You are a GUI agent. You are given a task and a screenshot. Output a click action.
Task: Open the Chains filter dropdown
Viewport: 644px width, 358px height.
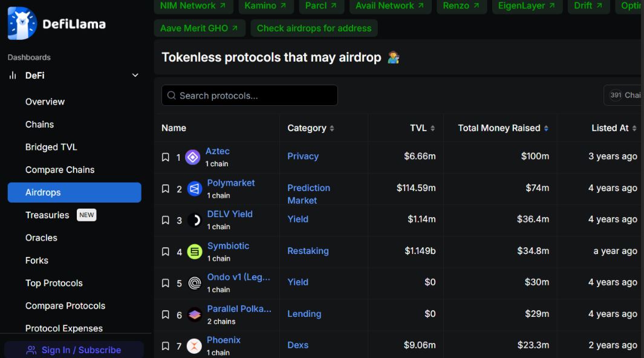(623, 96)
